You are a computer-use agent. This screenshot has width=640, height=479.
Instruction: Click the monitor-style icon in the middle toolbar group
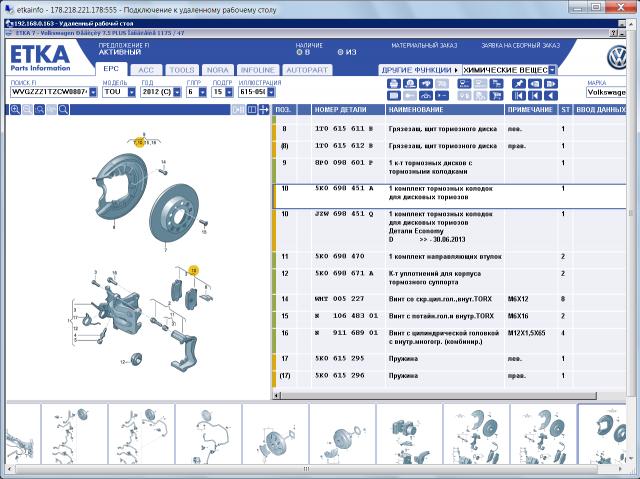[x=464, y=84]
